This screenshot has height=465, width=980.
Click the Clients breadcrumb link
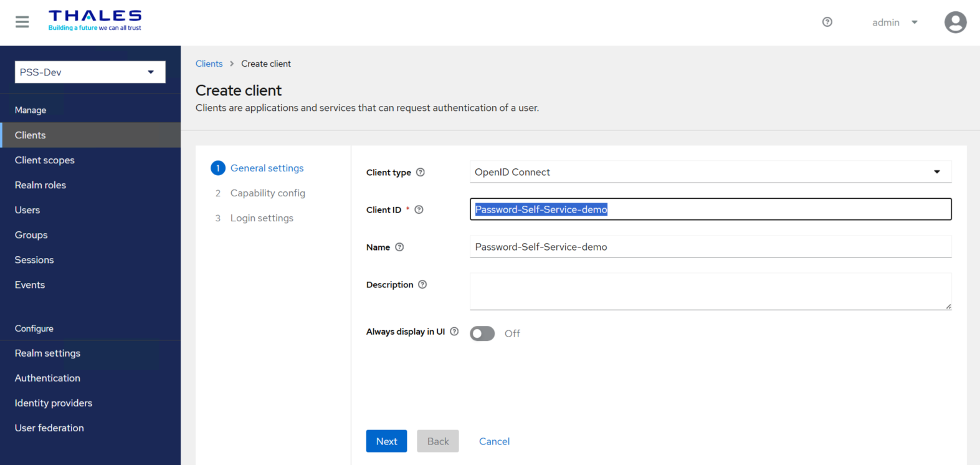point(209,64)
